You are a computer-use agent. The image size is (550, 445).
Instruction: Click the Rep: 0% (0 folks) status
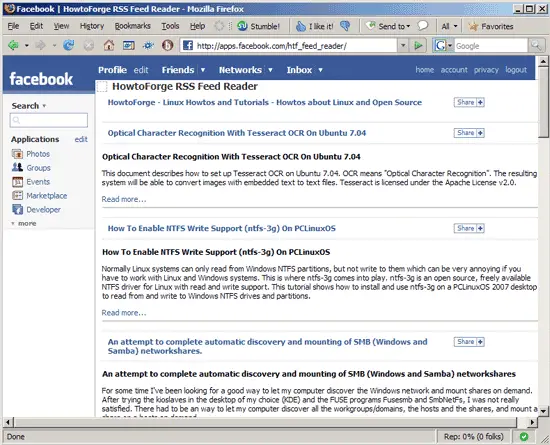tap(474, 437)
